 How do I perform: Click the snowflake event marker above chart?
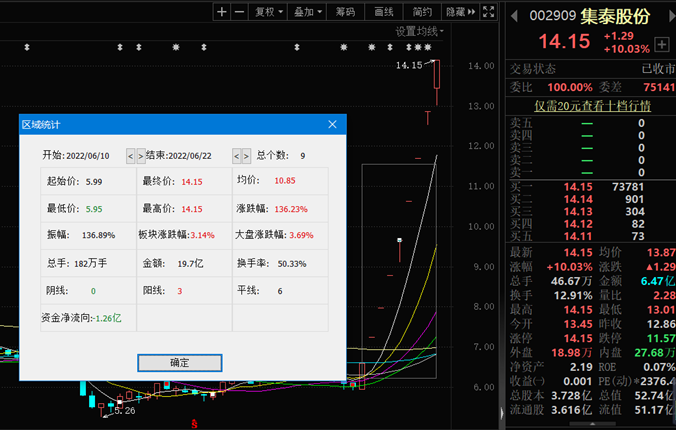(x=343, y=48)
